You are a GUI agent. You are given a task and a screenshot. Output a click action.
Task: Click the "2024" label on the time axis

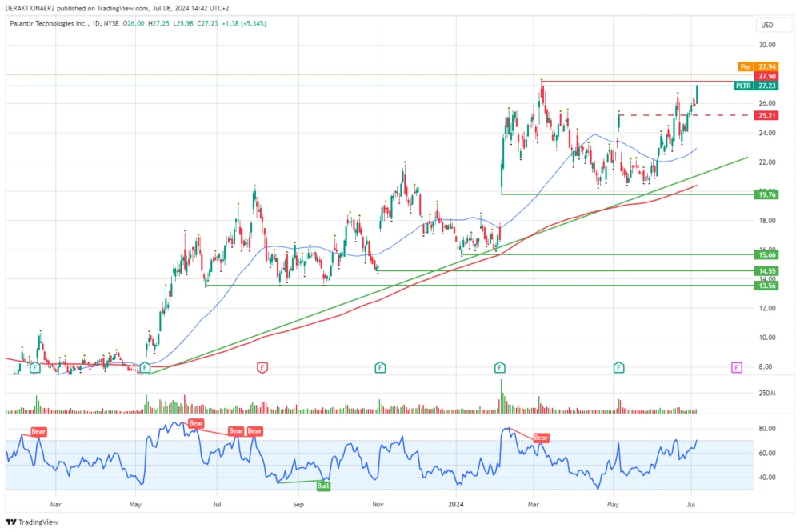coord(456,505)
